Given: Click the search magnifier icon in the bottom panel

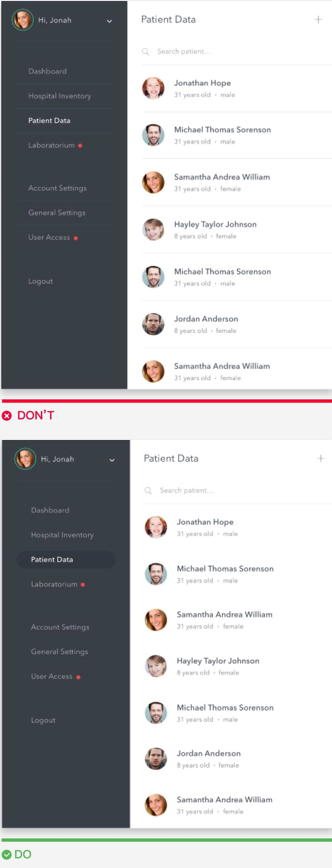Looking at the screenshot, I should click(x=148, y=490).
